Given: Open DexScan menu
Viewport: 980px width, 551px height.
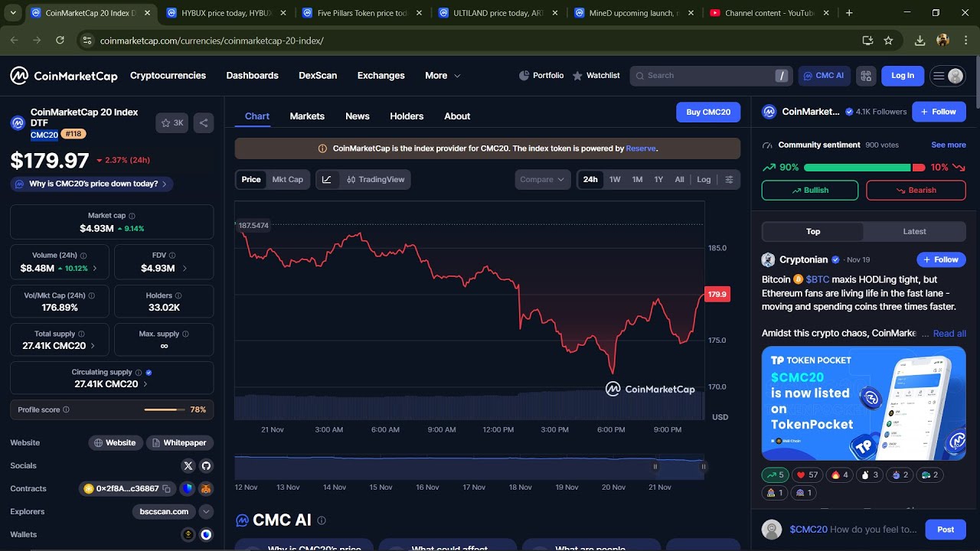Looking at the screenshot, I should click(318, 76).
